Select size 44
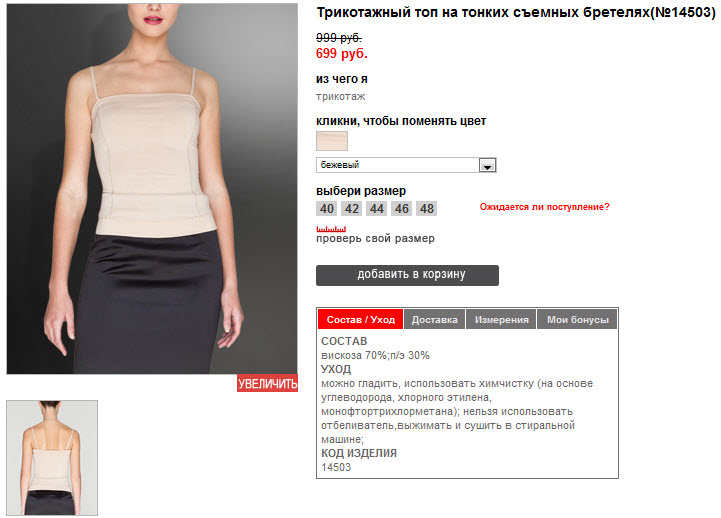This screenshot has width=721, height=518. [x=377, y=209]
